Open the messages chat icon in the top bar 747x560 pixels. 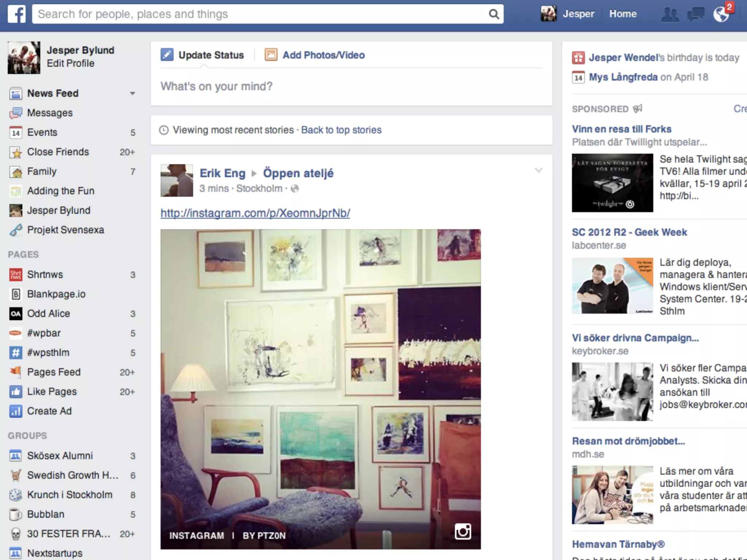click(696, 15)
